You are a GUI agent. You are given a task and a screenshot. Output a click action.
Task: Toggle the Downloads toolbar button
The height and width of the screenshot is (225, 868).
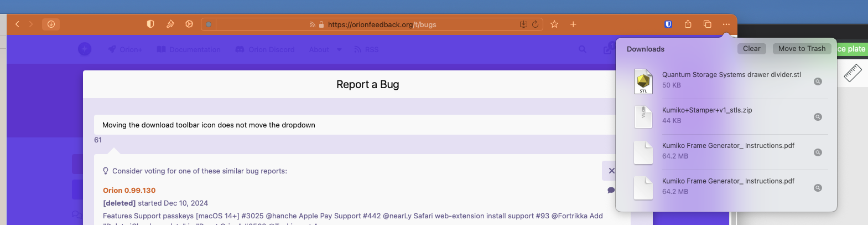coord(51,24)
